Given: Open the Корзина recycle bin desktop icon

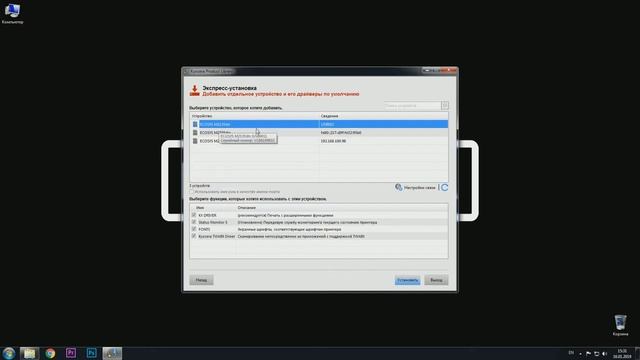Looking at the screenshot, I should (620, 325).
